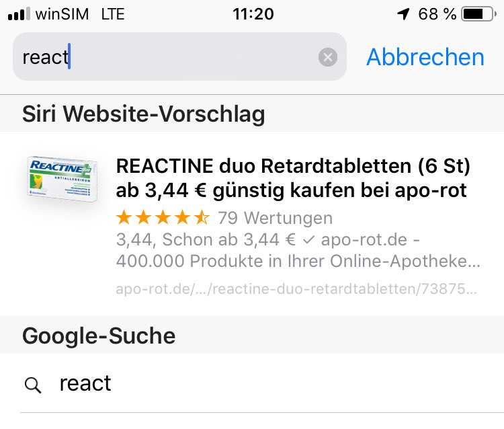Tap the 68 % battery percentage
Screen dimensions: 504x429
point(437,14)
